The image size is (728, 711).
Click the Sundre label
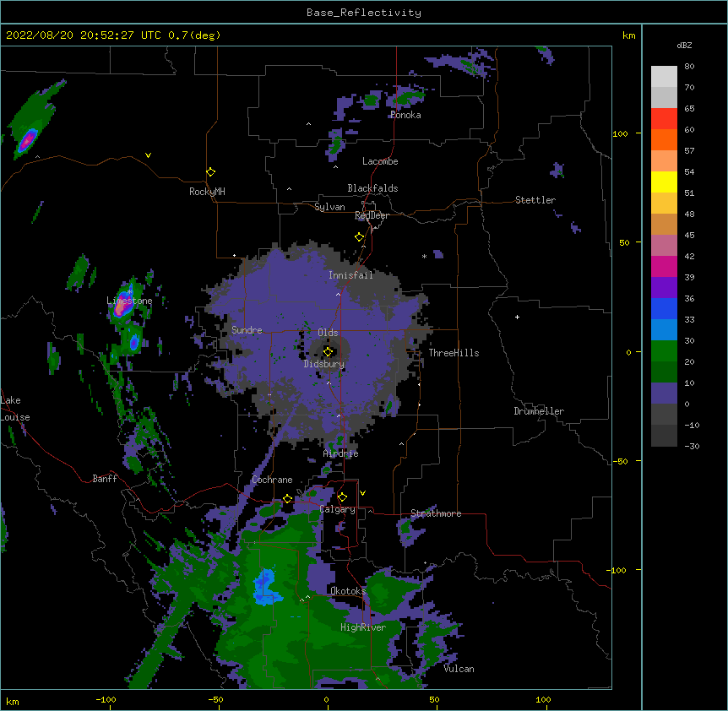(247, 330)
